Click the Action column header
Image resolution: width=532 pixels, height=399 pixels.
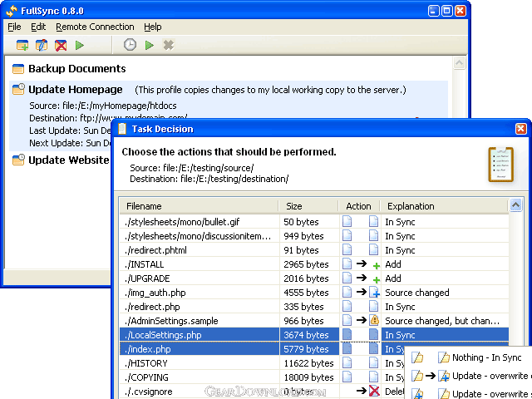coord(359,206)
